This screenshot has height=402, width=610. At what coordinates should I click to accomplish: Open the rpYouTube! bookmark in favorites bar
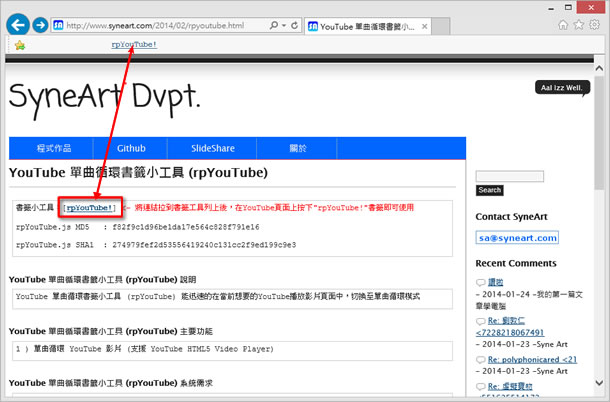pyautogui.click(x=134, y=45)
